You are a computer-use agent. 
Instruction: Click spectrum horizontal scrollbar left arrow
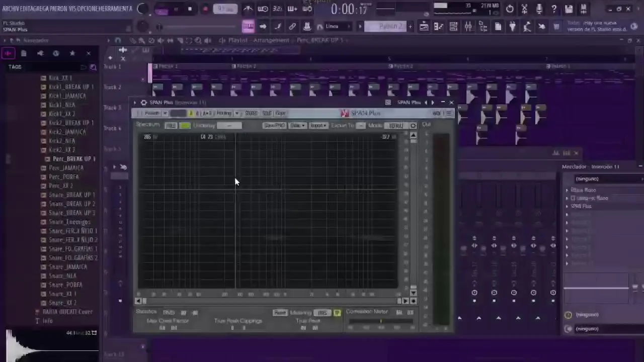point(138,301)
